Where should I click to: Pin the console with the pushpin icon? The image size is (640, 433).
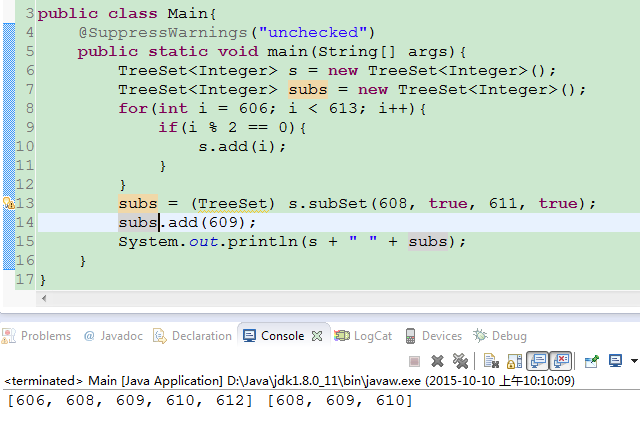tap(591, 361)
